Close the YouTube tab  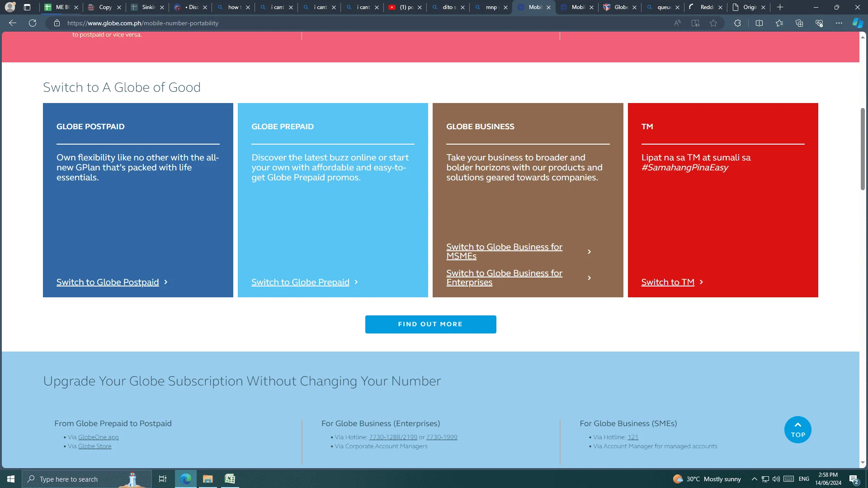pyautogui.click(x=420, y=7)
